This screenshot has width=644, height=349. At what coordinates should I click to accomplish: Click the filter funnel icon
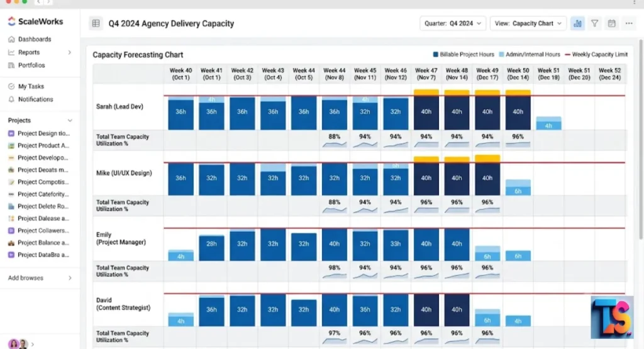(594, 23)
